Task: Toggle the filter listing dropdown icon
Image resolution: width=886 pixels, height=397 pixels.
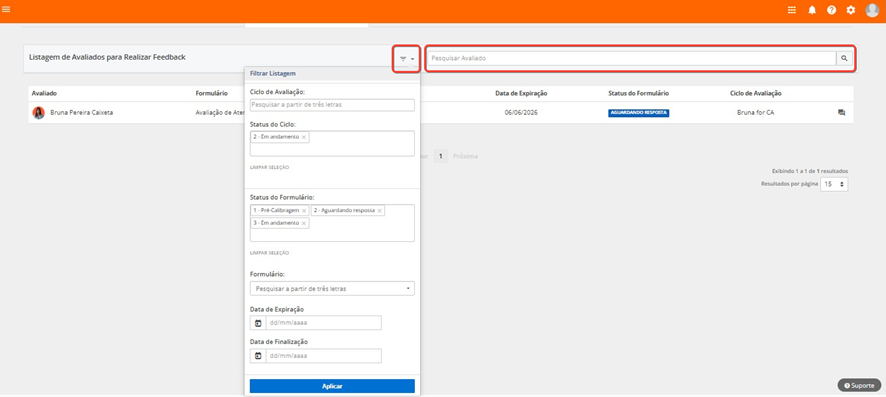Action: pyautogui.click(x=407, y=59)
